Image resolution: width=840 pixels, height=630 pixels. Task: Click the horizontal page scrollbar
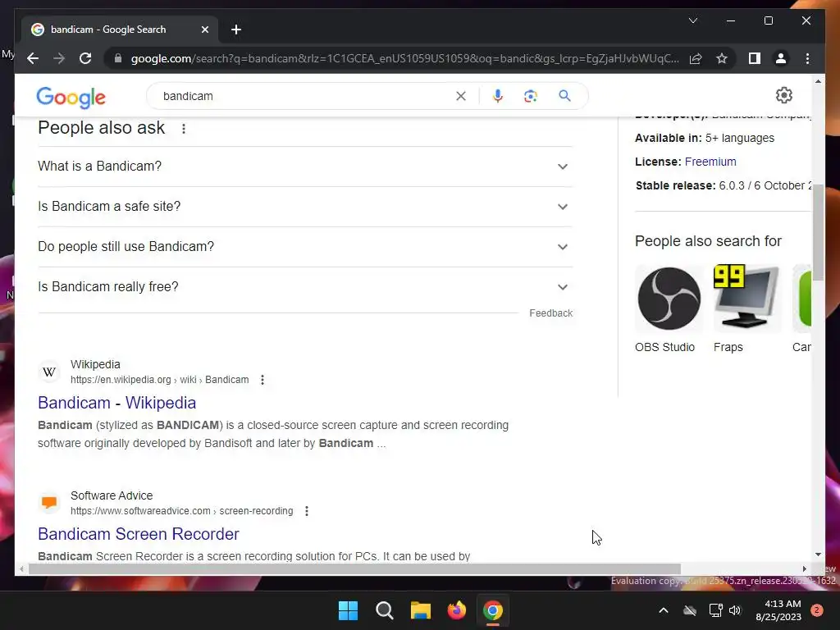(354, 569)
